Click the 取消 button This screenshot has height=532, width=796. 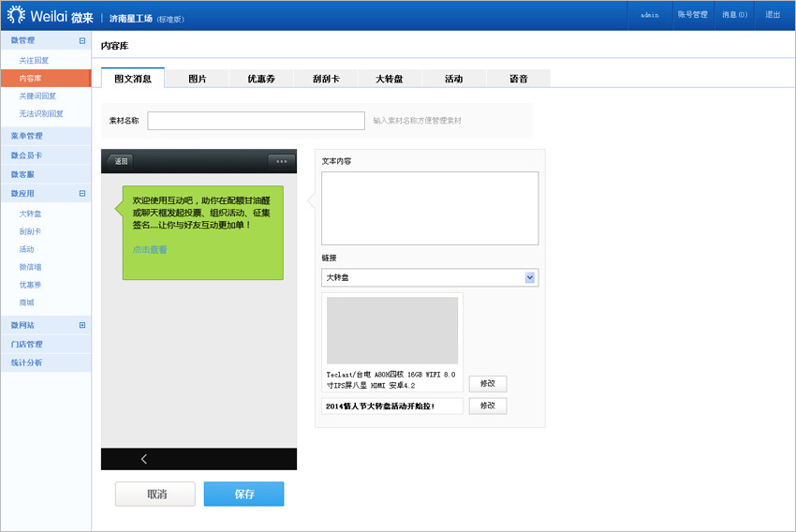155,495
